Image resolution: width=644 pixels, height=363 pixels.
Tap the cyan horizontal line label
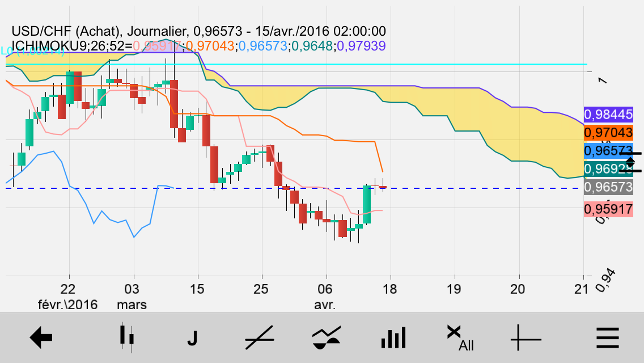point(33,51)
